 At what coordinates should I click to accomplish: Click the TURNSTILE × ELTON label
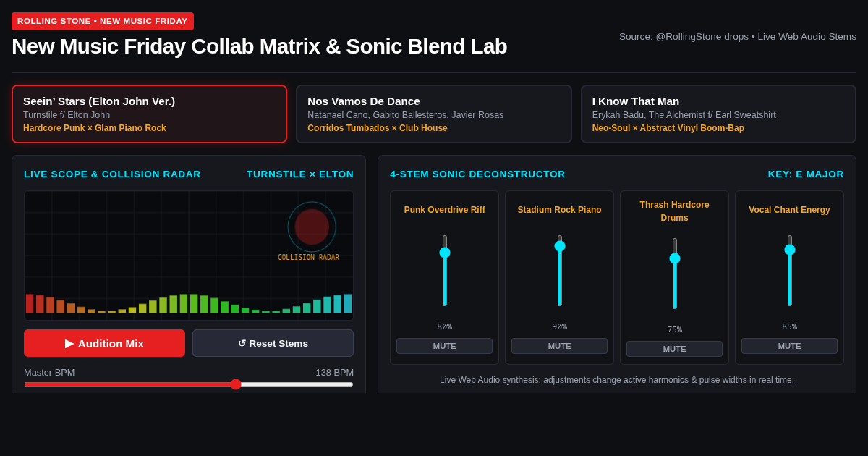click(x=300, y=174)
